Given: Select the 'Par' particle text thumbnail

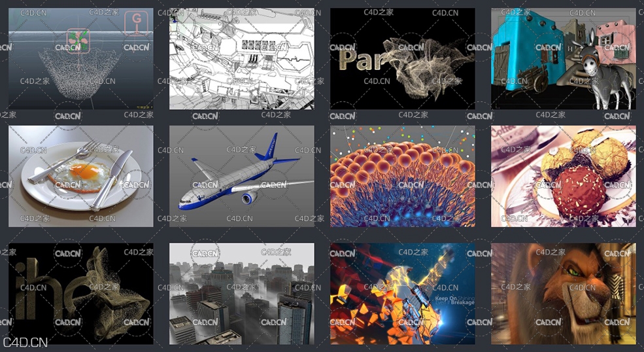Looking at the screenshot, I should coord(402,59).
